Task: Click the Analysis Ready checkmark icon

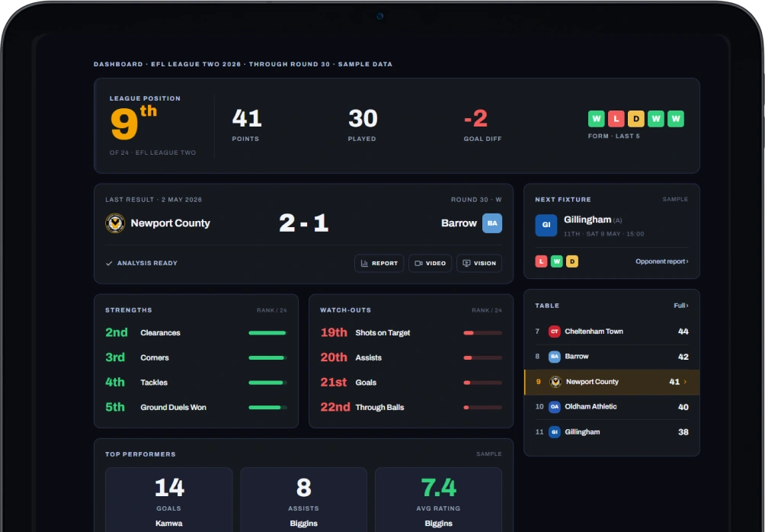Action: [x=109, y=263]
